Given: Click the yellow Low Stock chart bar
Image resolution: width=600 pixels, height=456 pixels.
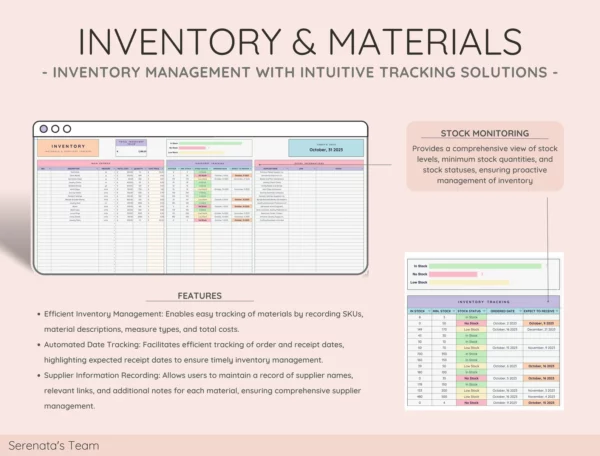Looking at the screenshot, I should click(469, 282).
